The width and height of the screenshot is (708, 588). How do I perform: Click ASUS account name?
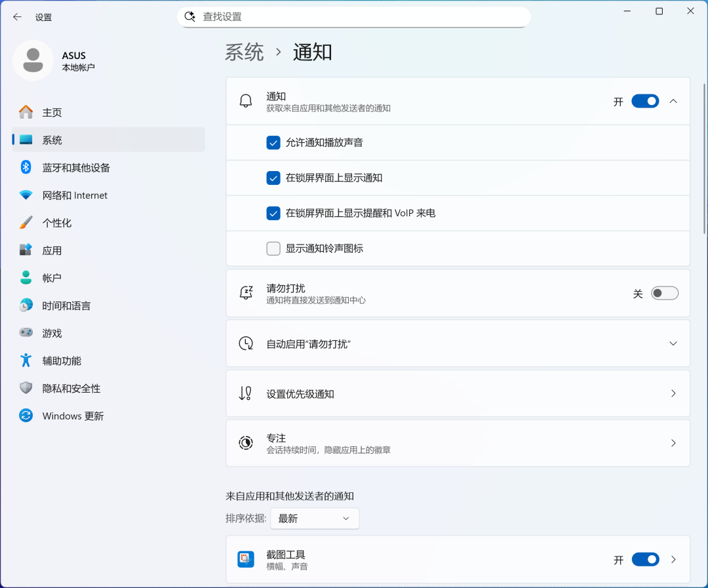point(73,56)
